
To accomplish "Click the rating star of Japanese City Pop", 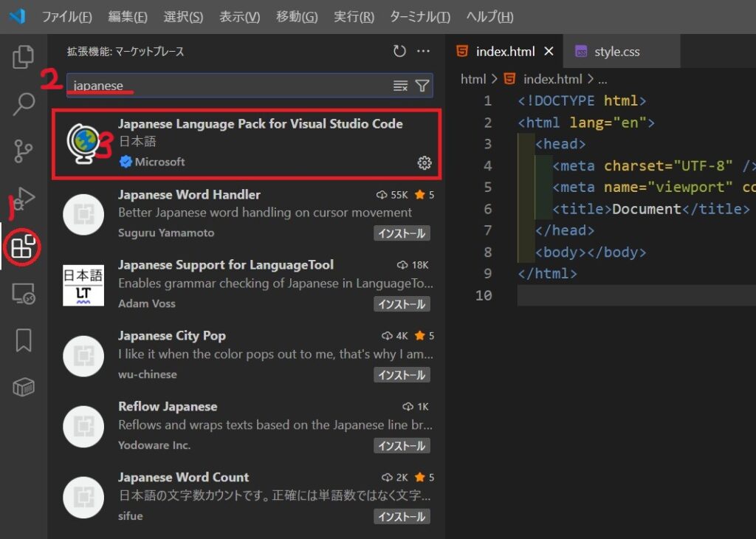I will [420, 335].
